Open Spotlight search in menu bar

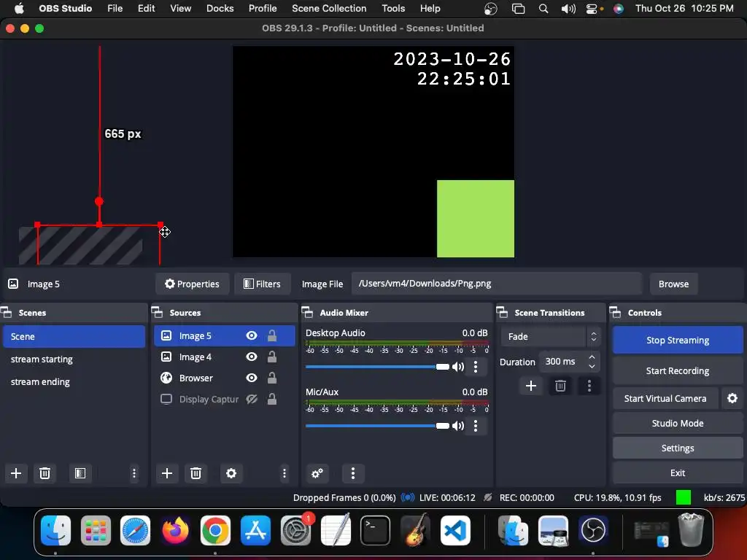[543, 9]
